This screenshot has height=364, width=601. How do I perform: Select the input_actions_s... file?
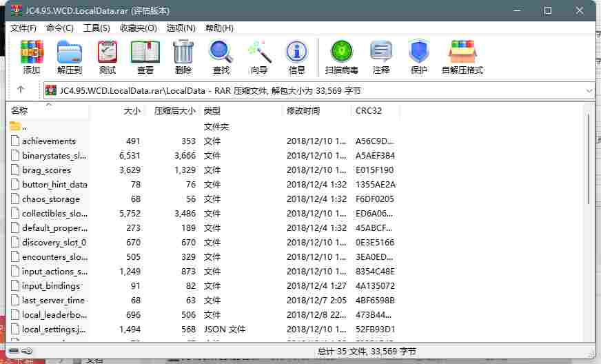tap(54, 271)
